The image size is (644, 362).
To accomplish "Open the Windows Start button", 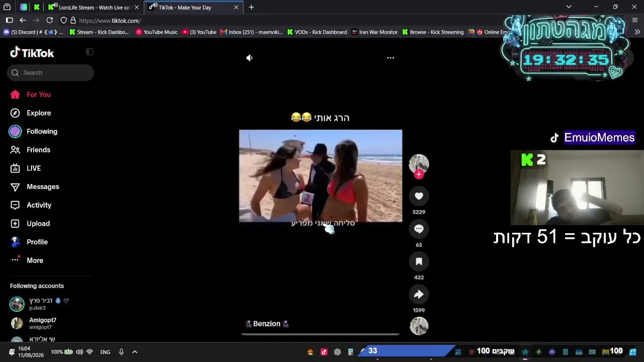I will [x=632, y=352].
